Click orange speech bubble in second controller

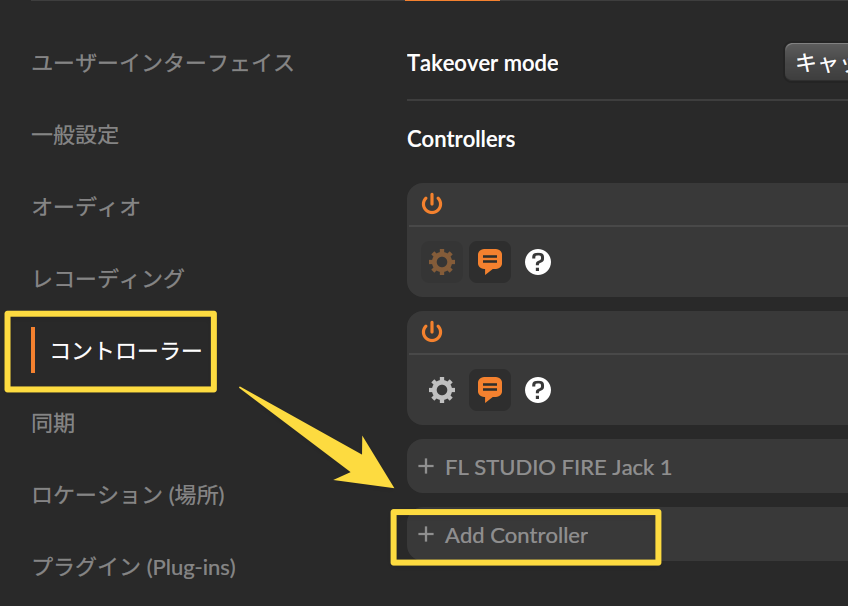click(490, 390)
